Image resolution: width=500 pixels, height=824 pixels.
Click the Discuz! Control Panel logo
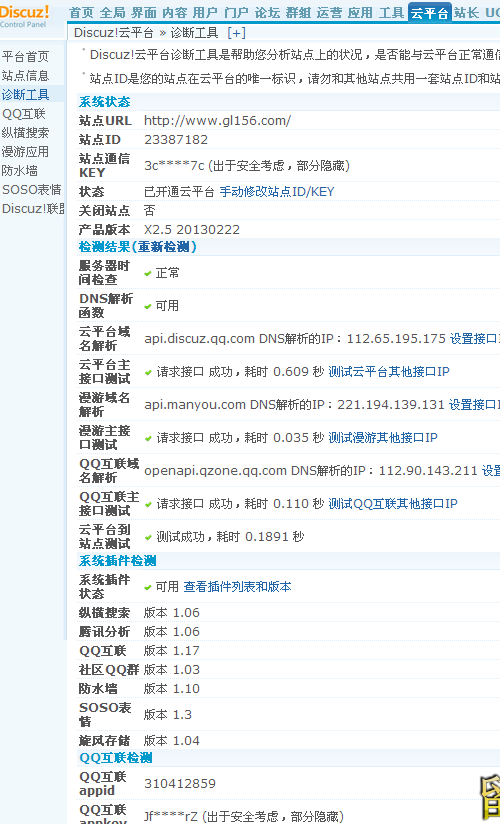[x=25, y=16]
